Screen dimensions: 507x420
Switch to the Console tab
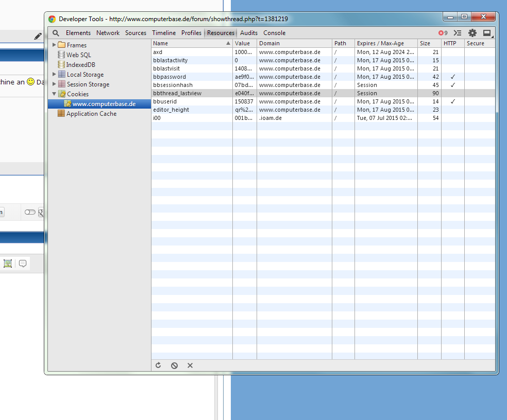pyautogui.click(x=275, y=33)
